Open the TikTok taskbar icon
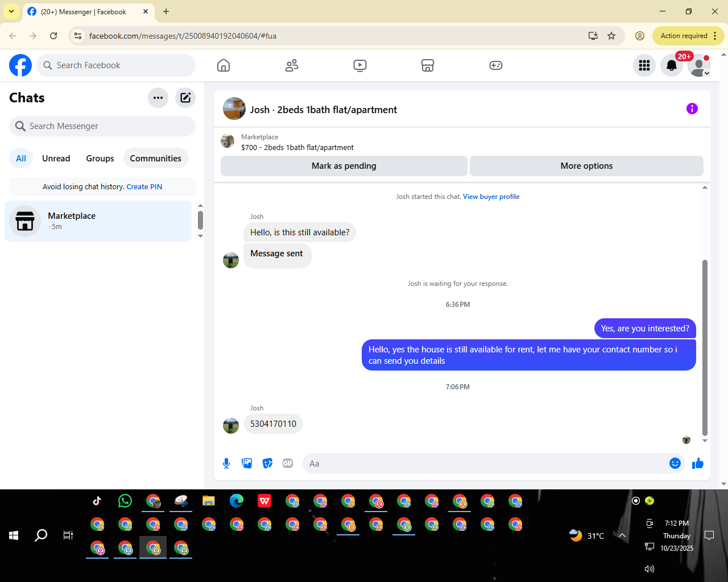Image resolution: width=728 pixels, height=582 pixels. tap(97, 501)
